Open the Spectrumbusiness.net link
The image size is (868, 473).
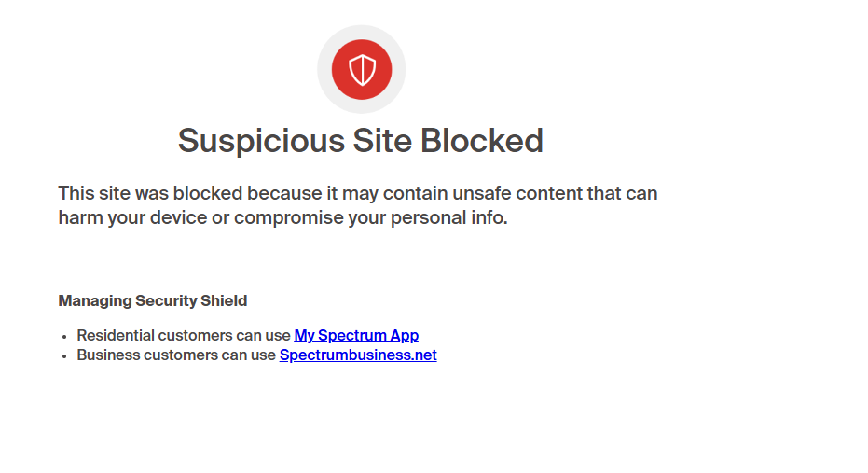[x=358, y=355]
